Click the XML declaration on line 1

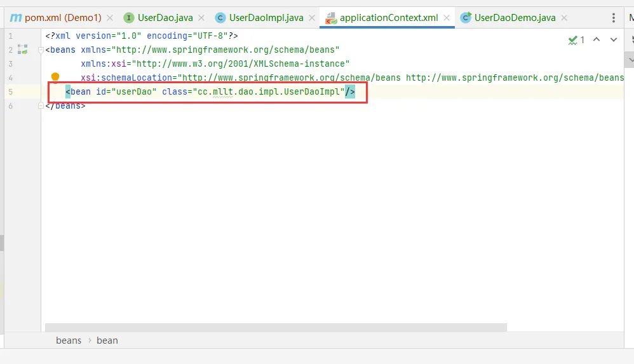pos(142,36)
